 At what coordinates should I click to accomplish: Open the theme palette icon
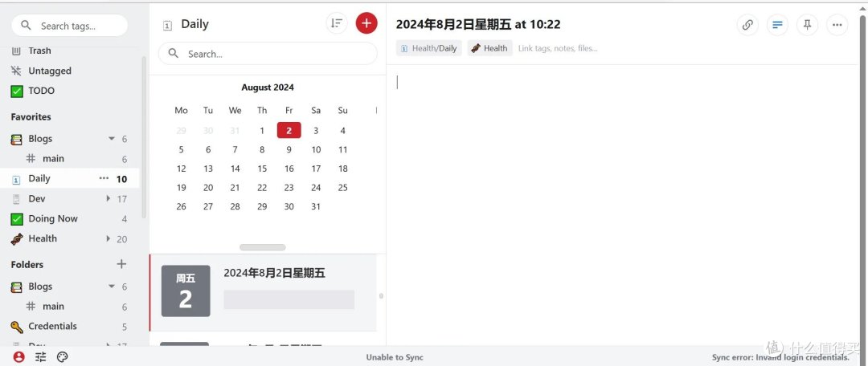point(62,357)
